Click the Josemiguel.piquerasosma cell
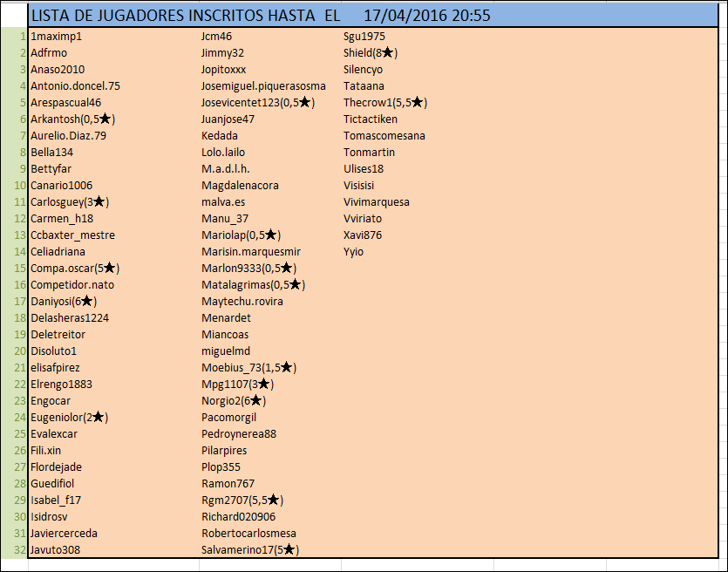Image resolution: width=728 pixels, height=572 pixels. pyautogui.click(x=263, y=86)
